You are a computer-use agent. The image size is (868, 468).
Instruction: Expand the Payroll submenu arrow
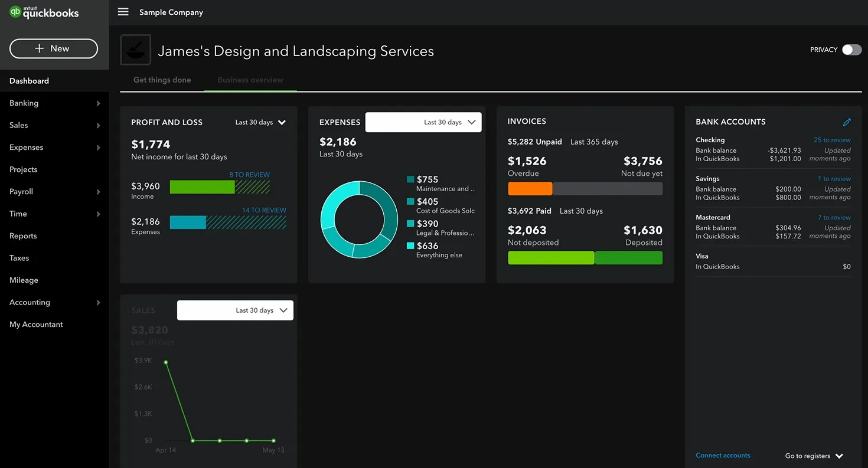[98, 192]
